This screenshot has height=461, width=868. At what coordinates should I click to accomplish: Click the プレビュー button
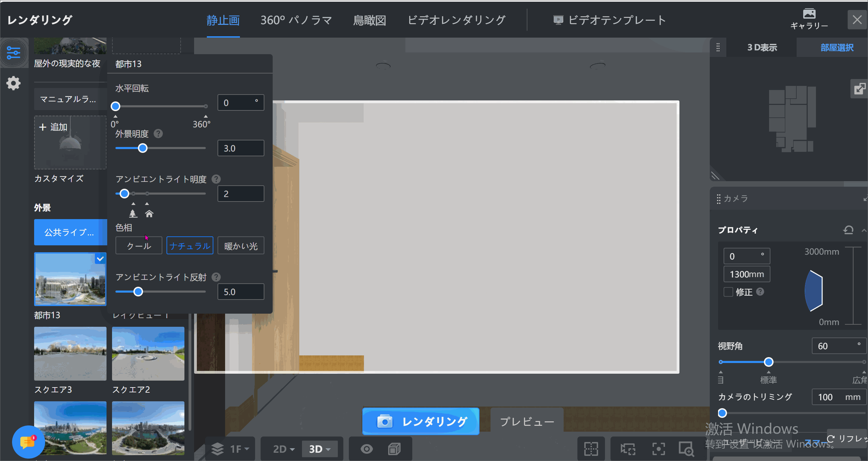527,421
